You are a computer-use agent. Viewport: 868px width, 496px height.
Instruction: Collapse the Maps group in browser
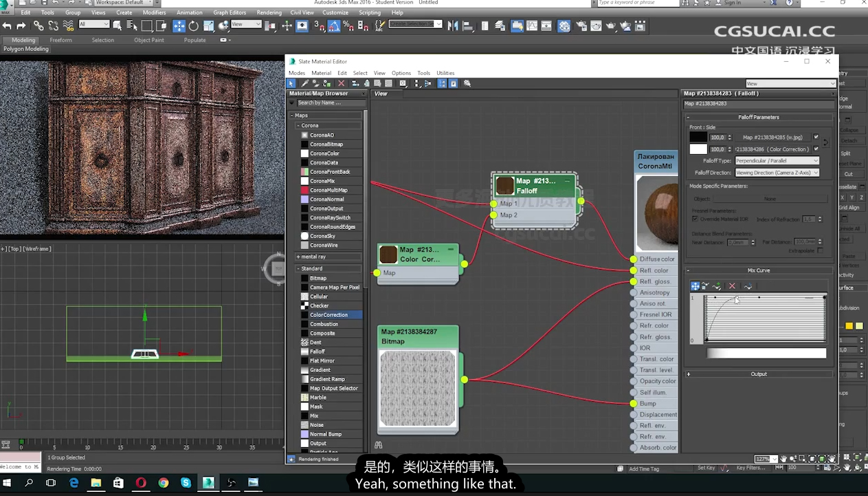[291, 116]
